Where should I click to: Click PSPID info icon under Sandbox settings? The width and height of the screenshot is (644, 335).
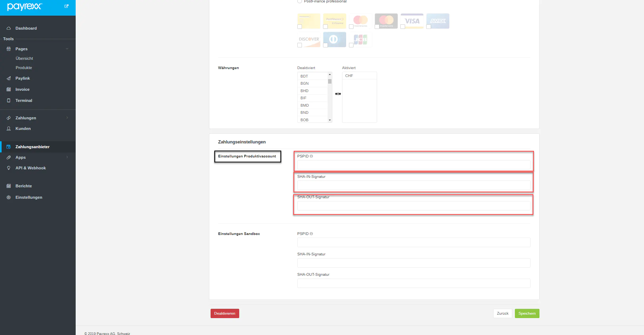(311, 234)
